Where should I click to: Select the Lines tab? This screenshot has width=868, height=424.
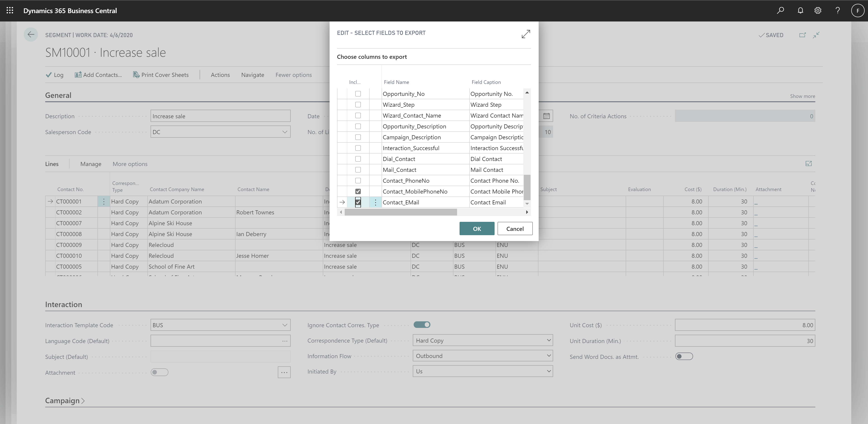(x=52, y=163)
